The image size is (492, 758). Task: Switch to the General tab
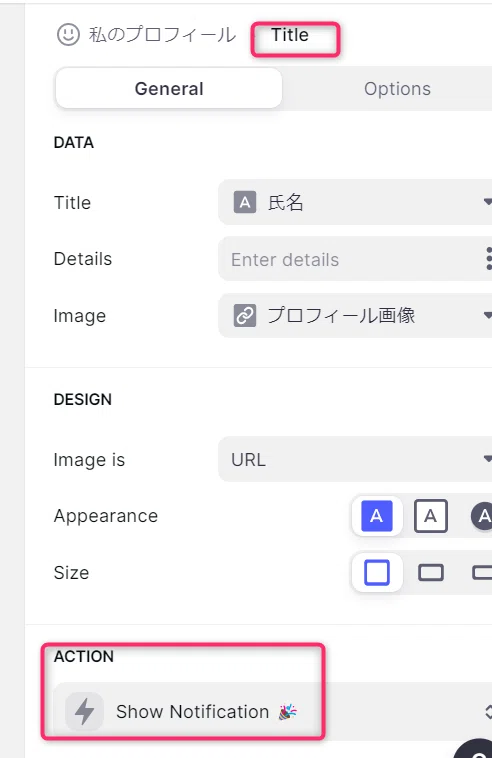pyautogui.click(x=169, y=88)
